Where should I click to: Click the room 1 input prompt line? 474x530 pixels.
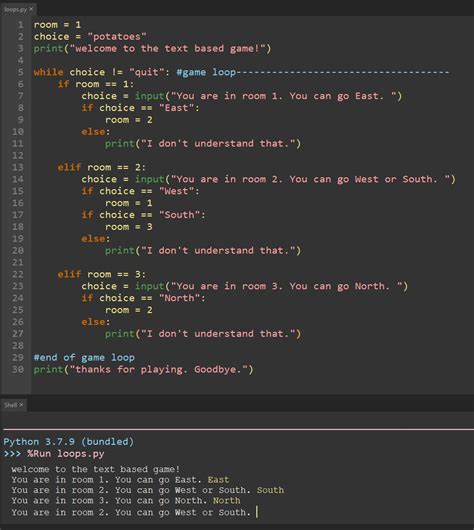pyautogui.click(x=242, y=96)
